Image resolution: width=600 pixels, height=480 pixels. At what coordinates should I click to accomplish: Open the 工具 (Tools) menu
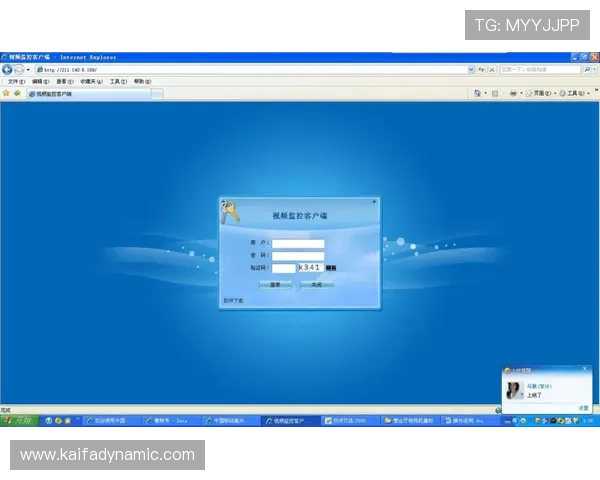click(x=117, y=81)
